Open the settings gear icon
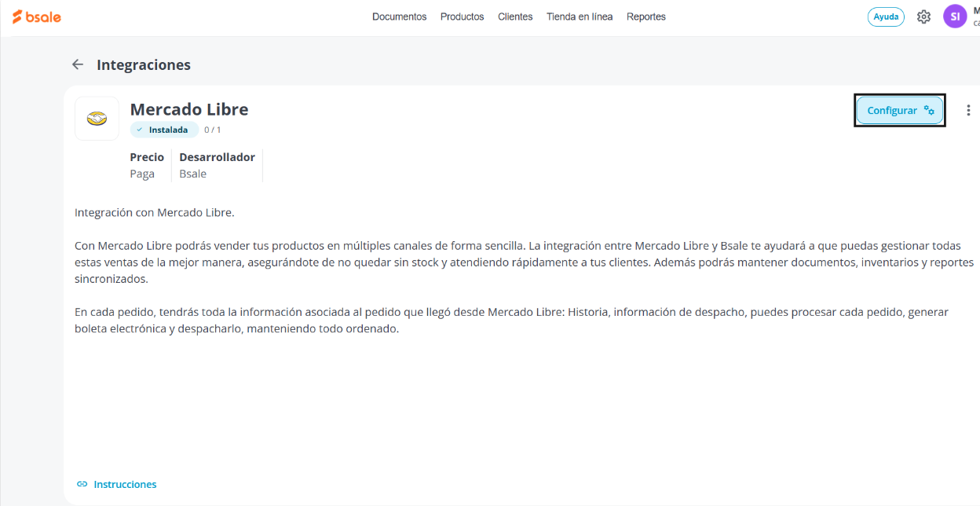Image resolution: width=980 pixels, height=506 pixels. [923, 16]
